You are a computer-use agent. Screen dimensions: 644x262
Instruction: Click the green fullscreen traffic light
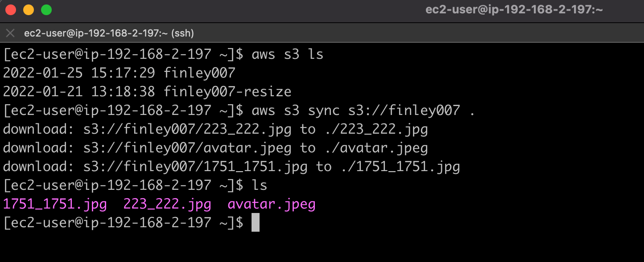[x=45, y=9]
